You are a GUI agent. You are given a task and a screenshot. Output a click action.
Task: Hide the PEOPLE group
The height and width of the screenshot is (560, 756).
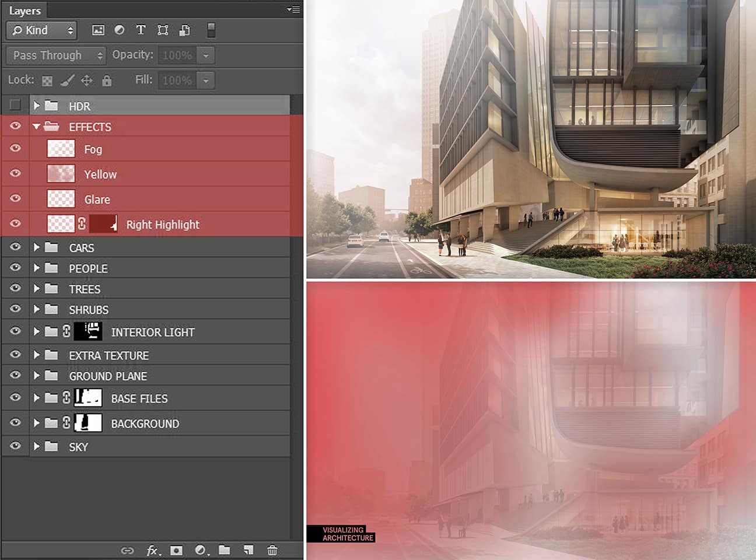pos(15,267)
